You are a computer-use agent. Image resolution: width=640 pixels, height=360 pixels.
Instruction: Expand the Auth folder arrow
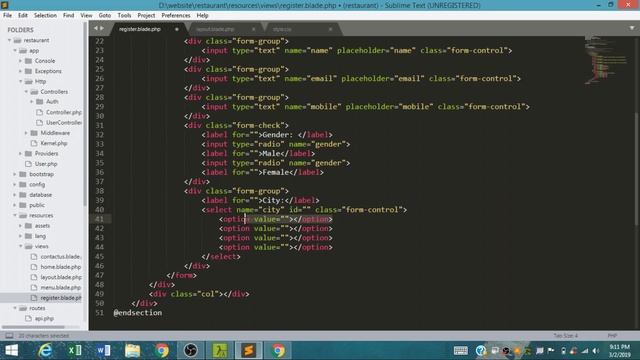click(32, 102)
